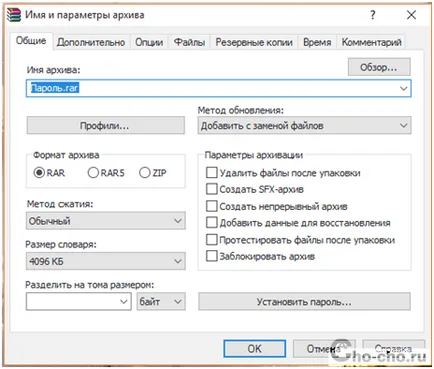Image resolution: width=434 pixels, height=369 pixels.
Task: Confirm with the OK button
Action: 255,349
